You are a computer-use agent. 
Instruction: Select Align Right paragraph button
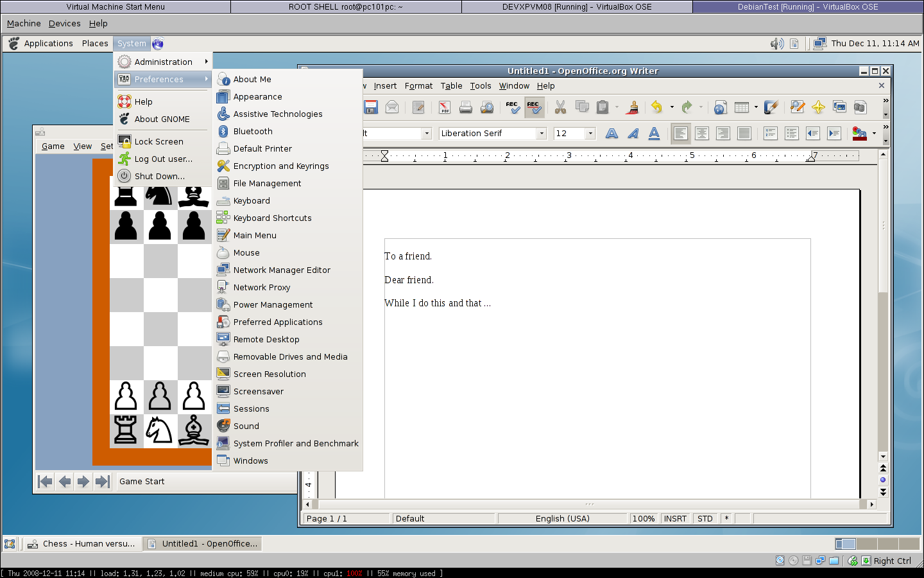[723, 134]
